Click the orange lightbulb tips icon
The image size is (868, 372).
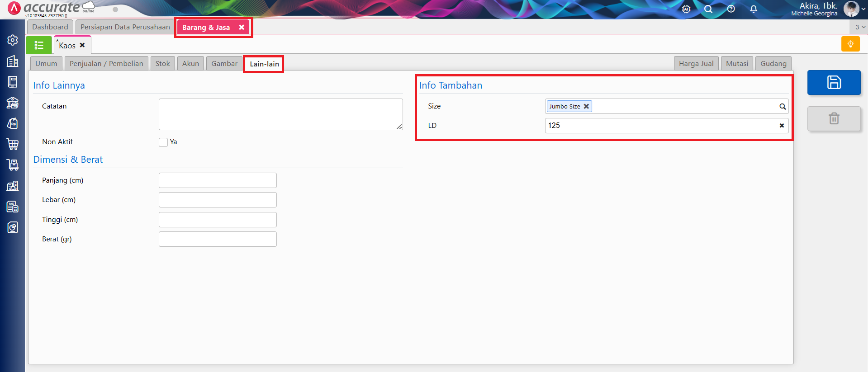(x=850, y=44)
